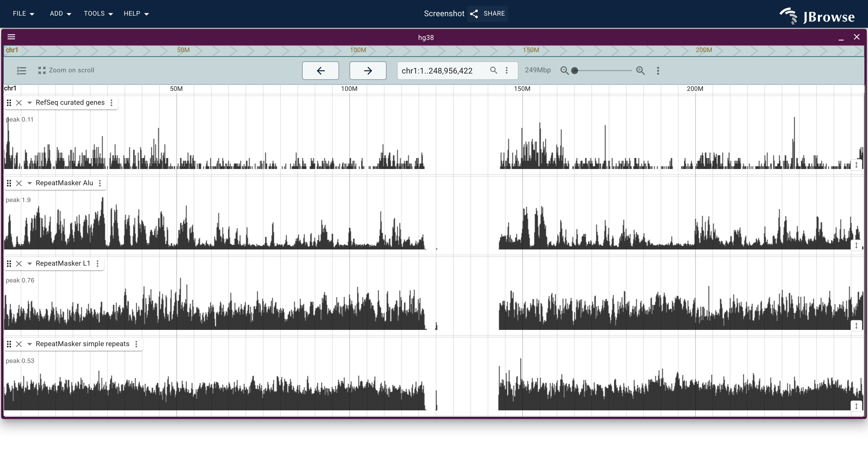Click the SHARE button
This screenshot has height=463, width=868.
coord(487,14)
